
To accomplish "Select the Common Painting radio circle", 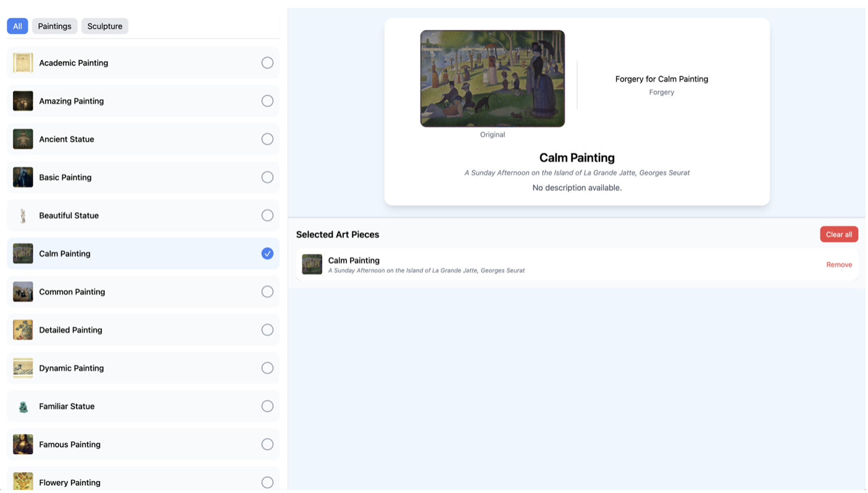I will point(267,291).
